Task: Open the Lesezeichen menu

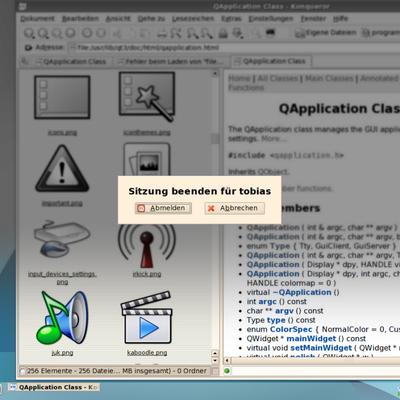Action: pyautogui.click(x=193, y=19)
